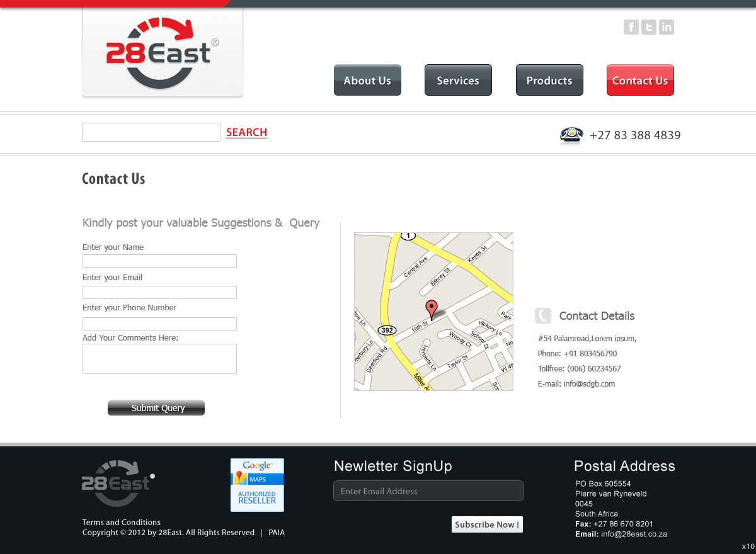Screen dimensions: 756x554
Task: Open the LinkedIn social icon
Action: tap(666, 27)
